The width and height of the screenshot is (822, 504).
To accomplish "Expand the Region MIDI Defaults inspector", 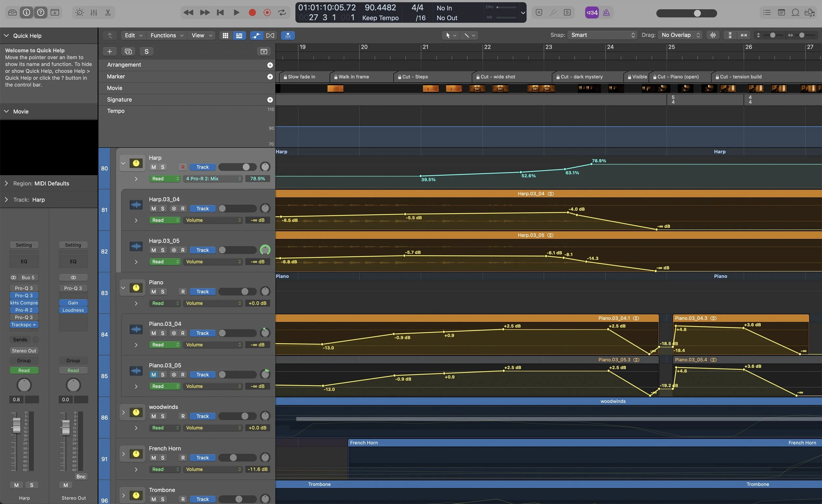I will tap(6, 183).
